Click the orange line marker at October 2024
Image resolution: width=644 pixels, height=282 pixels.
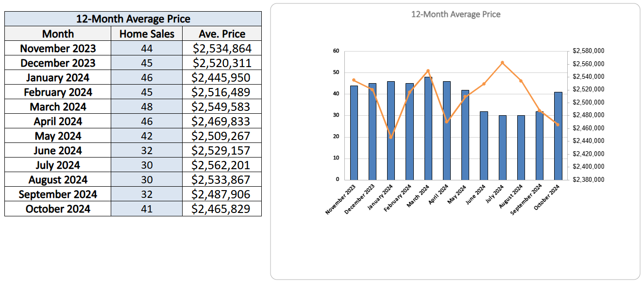pyautogui.click(x=558, y=124)
